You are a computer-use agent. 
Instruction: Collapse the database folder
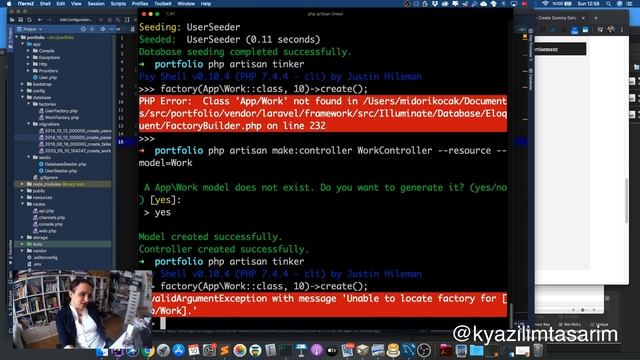[x=23, y=98]
